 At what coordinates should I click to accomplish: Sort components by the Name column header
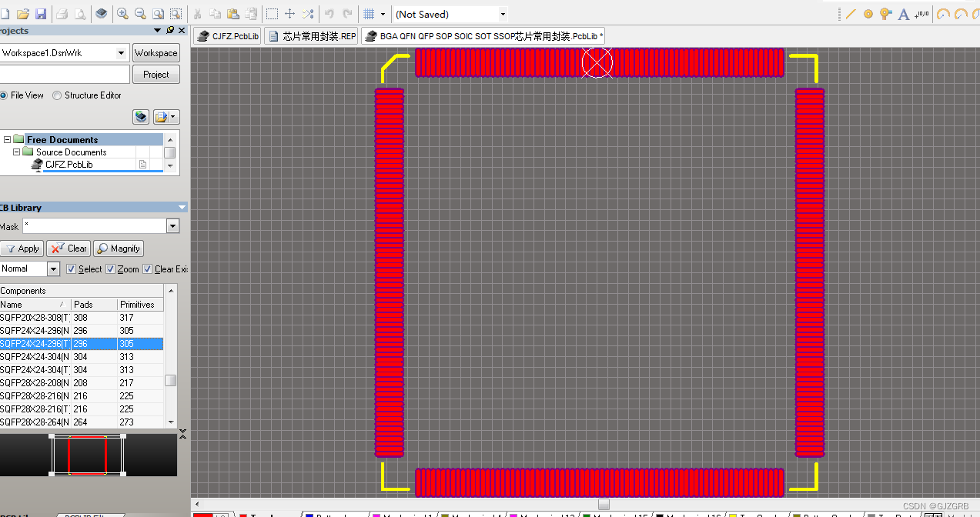35,305
